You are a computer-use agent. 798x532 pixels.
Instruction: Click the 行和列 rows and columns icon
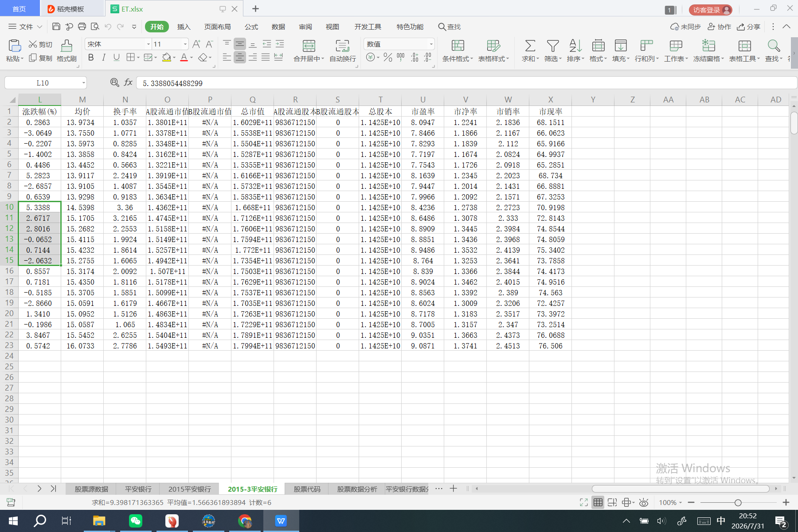pos(647,46)
